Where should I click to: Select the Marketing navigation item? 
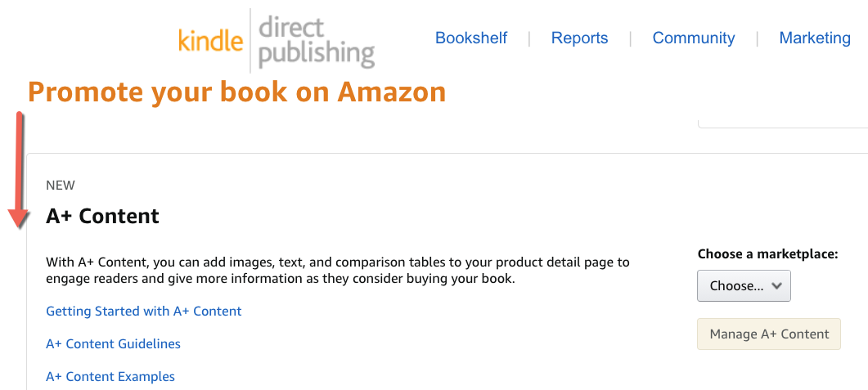pos(815,38)
